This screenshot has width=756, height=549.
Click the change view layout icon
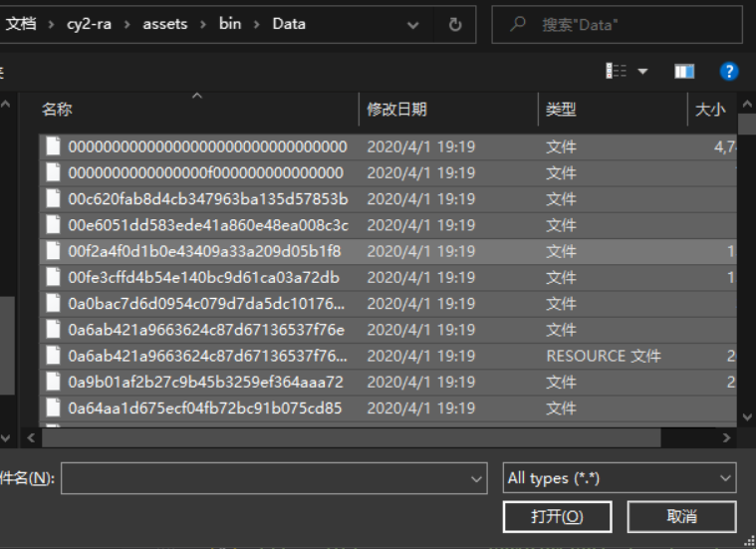616,71
